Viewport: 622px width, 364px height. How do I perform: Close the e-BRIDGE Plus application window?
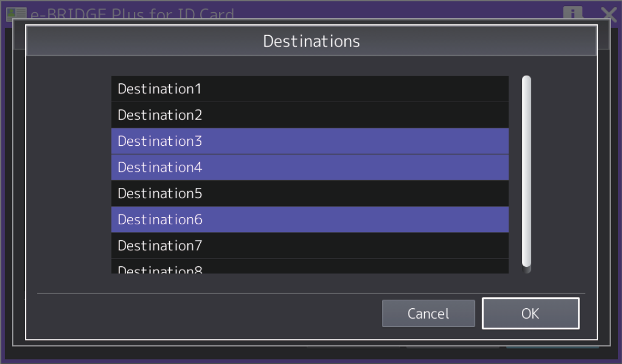609,14
